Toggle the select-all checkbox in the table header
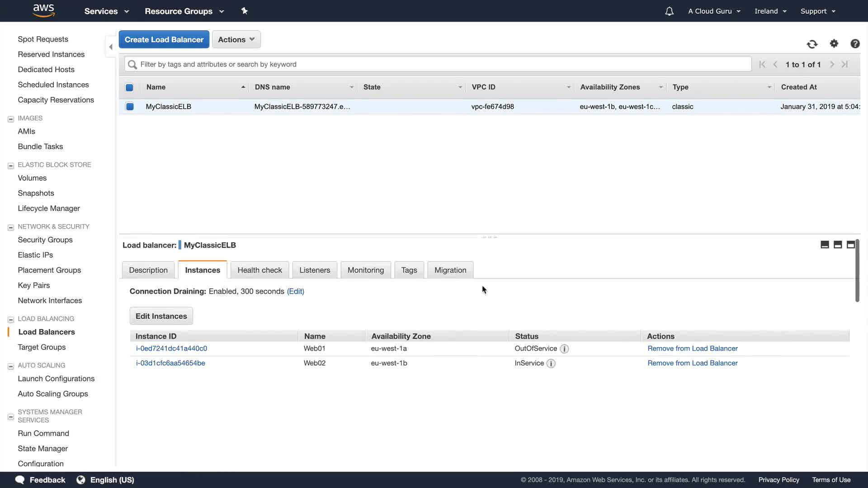 point(129,87)
